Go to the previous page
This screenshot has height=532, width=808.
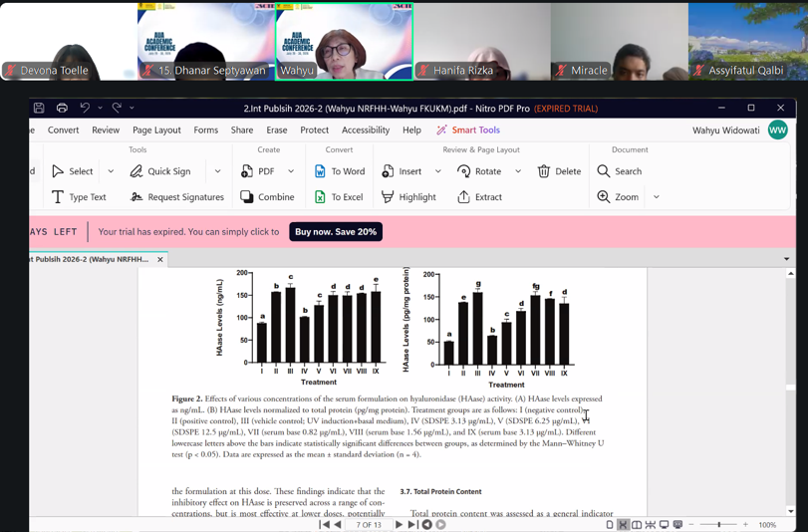(338, 525)
